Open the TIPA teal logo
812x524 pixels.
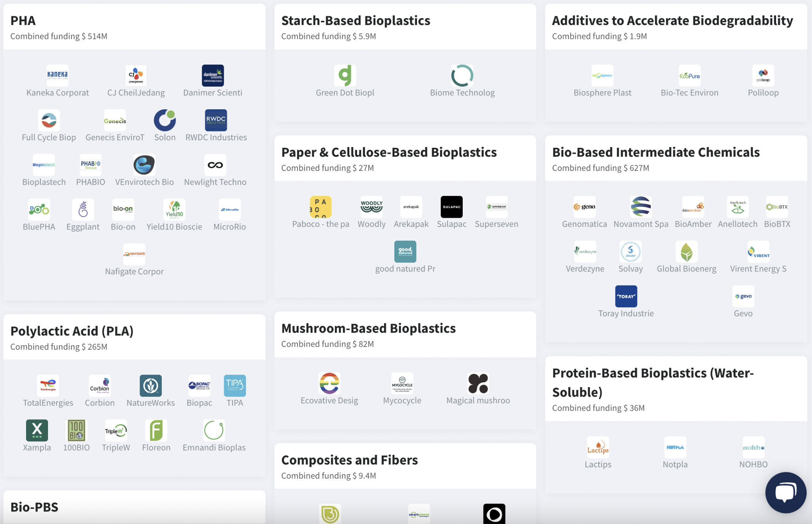point(234,385)
